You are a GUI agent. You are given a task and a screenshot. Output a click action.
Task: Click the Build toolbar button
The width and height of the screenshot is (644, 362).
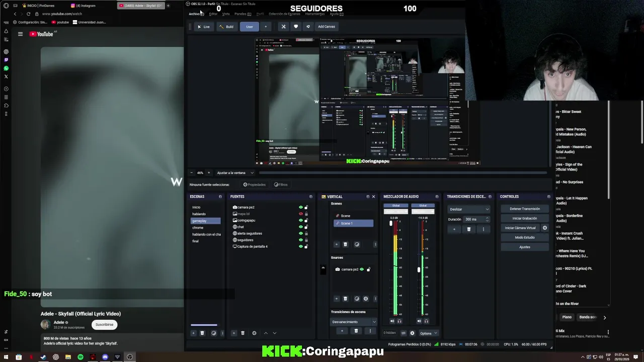pos(226,27)
